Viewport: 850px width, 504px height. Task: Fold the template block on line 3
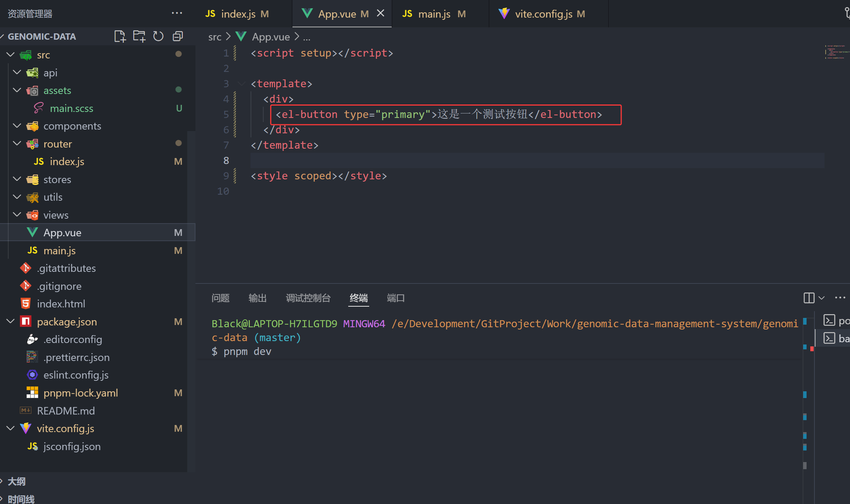point(242,84)
